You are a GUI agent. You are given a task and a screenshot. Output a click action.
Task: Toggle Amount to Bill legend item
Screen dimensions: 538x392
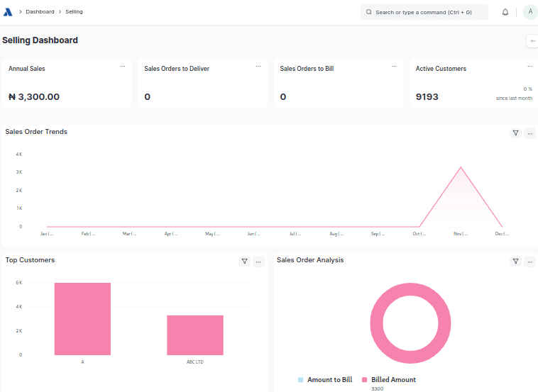click(325, 380)
